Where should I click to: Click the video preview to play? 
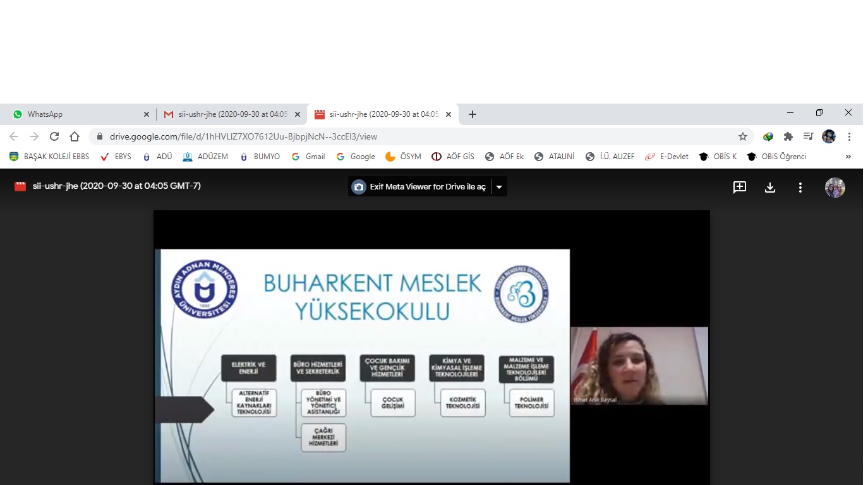(431, 347)
